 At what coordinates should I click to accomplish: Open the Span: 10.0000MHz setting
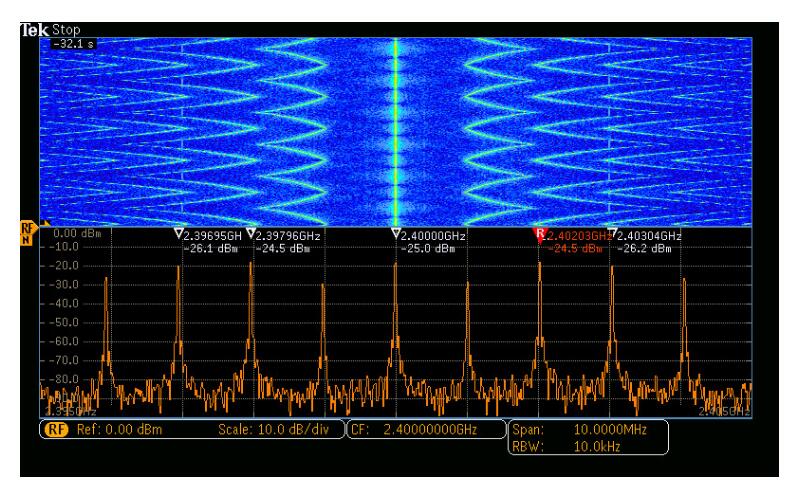[579, 430]
